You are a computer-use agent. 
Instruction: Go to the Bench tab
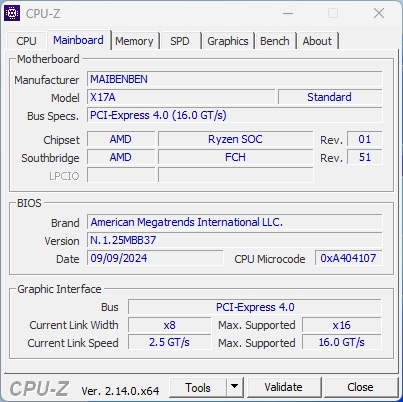(x=275, y=41)
